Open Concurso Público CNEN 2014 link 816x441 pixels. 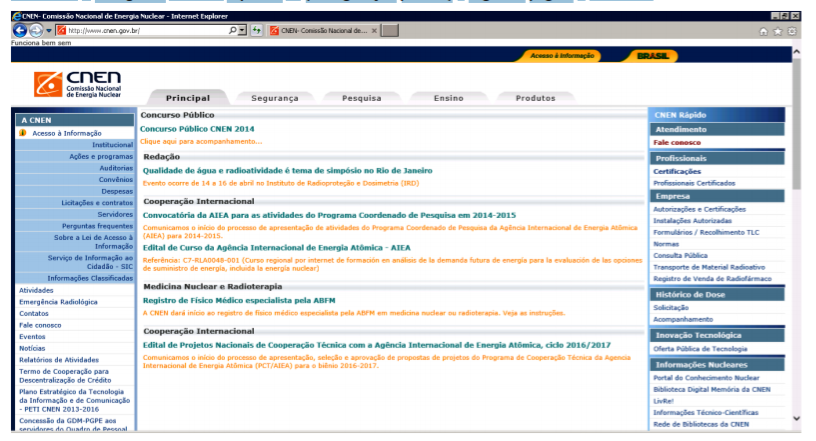[x=197, y=129]
